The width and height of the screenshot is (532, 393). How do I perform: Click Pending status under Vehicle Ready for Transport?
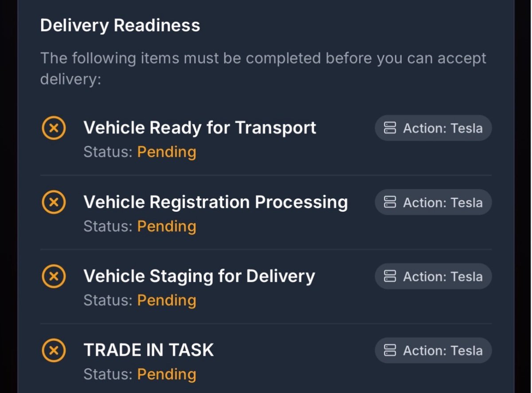[x=167, y=152]
